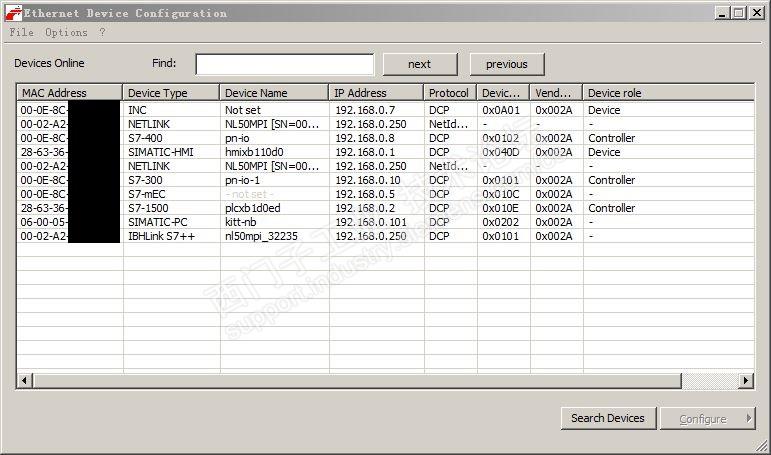Open the Options menu

pyautogui.click(x=66, y=32)
